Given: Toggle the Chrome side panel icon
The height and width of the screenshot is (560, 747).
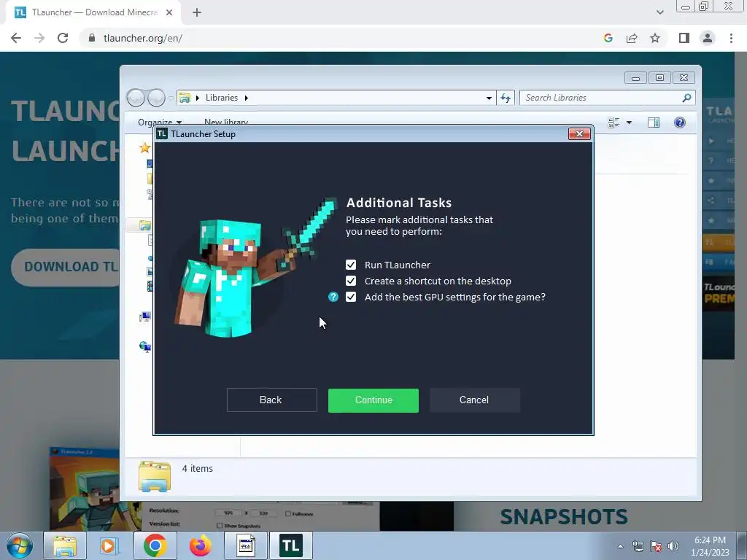Looking at the screenshot, I should pos(684,38).
